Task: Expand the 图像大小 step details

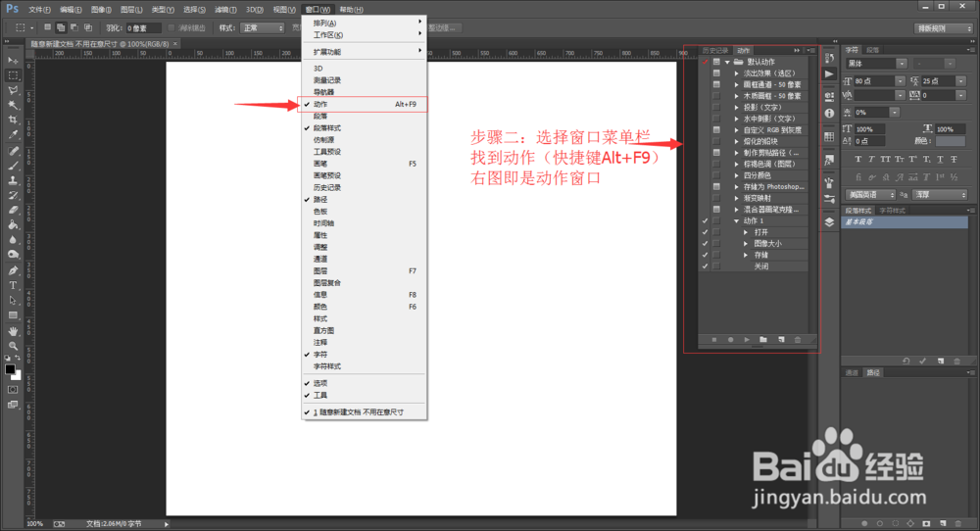Action: coord(746,244)
